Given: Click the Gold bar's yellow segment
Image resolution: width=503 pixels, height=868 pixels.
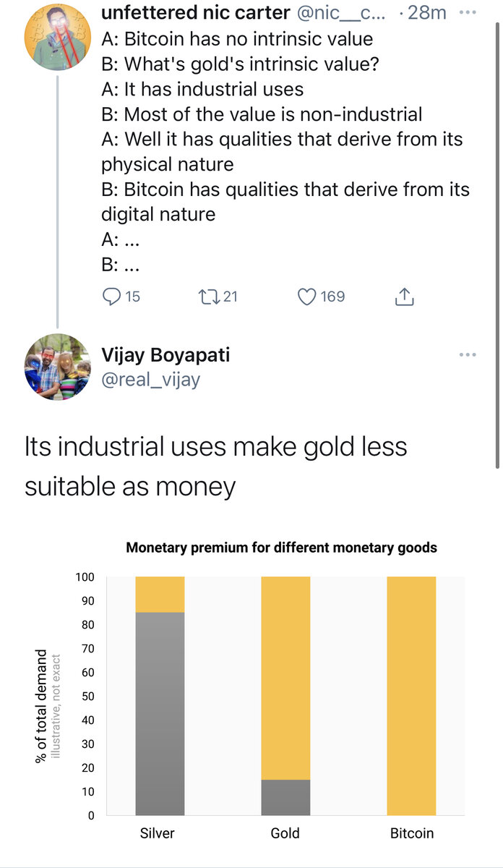Looking at the screenshot, I should click(x=285, y=676).
